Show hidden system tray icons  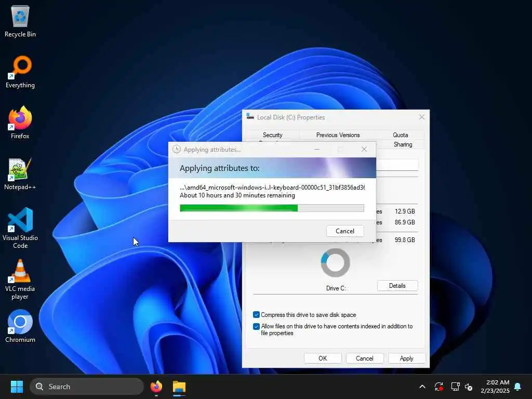click(422, 387)
